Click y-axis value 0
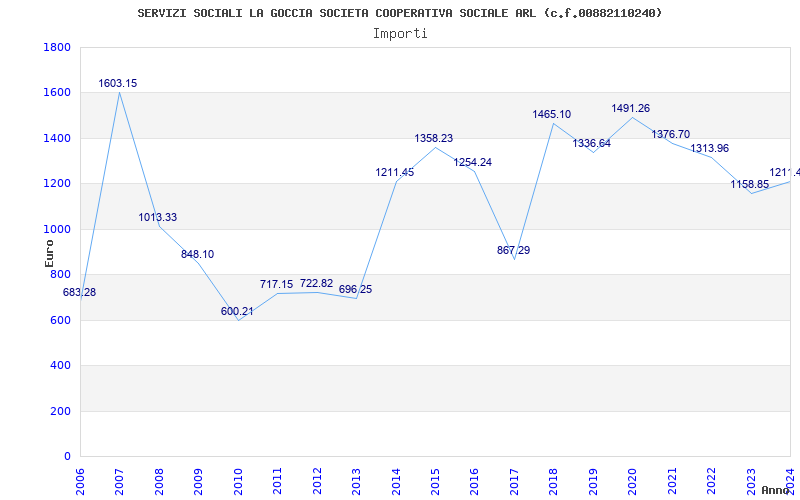 [67, 457]
